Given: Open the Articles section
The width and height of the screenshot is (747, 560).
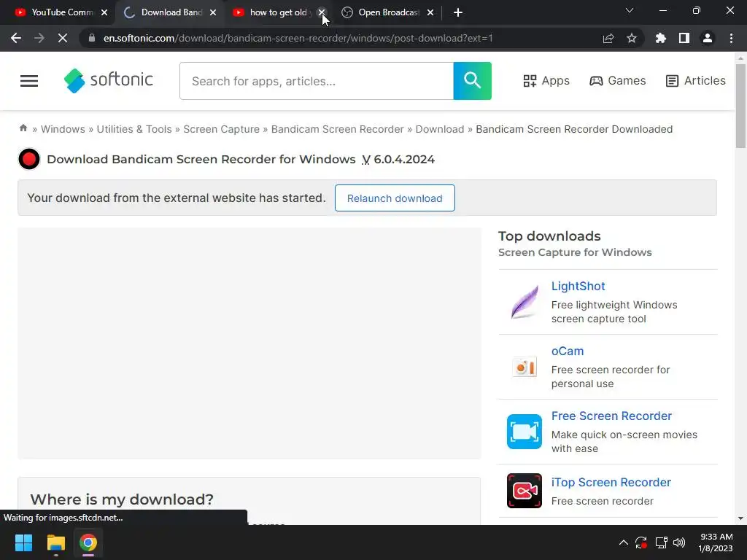Looking at the screenshot, I should click(695, 81).
